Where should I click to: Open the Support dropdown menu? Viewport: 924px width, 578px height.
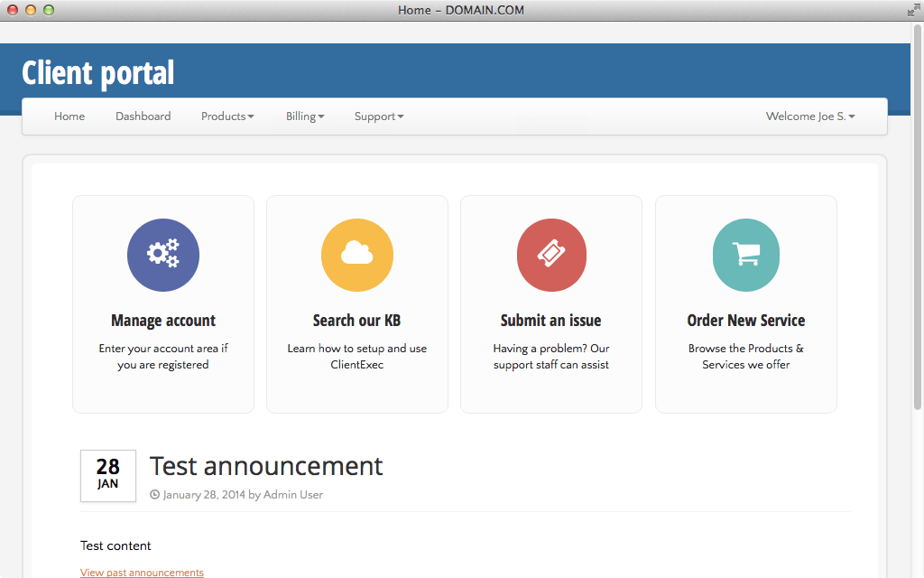point(378,116)
